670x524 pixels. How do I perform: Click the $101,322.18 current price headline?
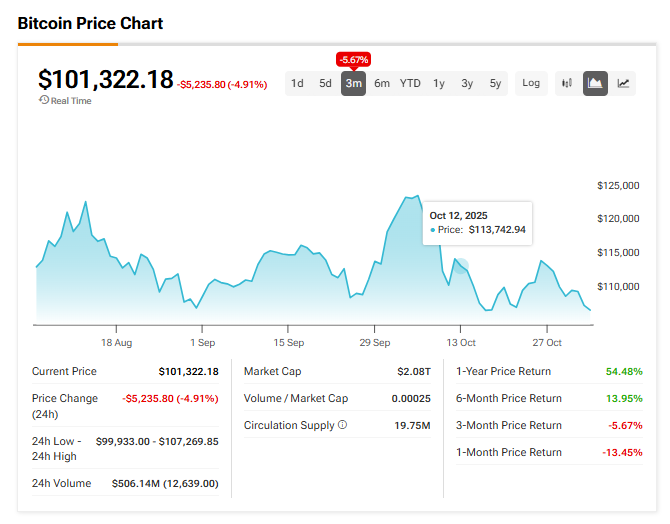click(105, 80)
